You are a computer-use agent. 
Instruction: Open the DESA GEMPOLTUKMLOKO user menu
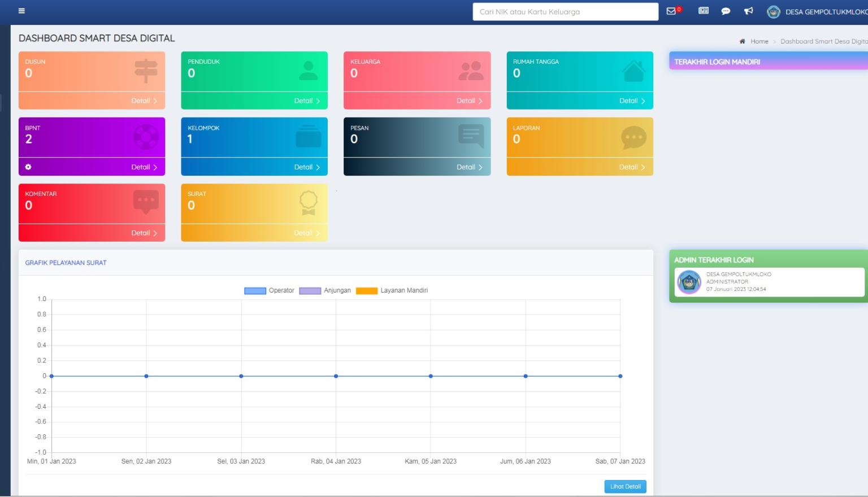(826, 12)
